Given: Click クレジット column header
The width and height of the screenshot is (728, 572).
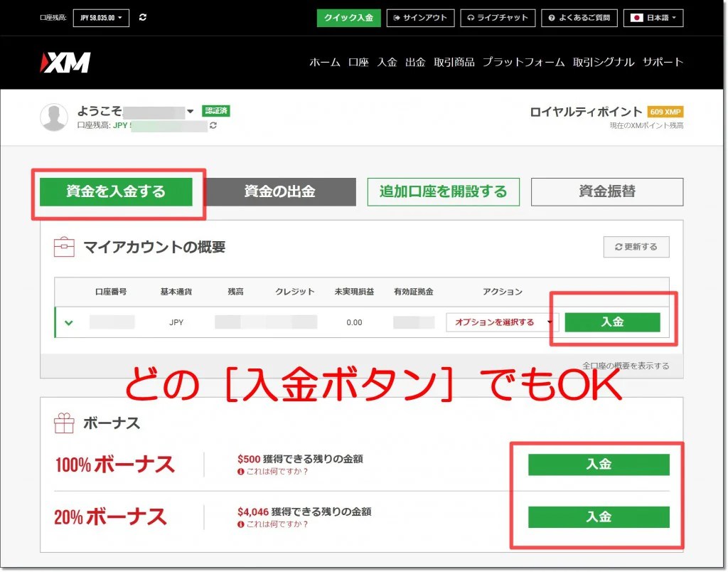Looking at the screenshot, I should click(295, 292).
